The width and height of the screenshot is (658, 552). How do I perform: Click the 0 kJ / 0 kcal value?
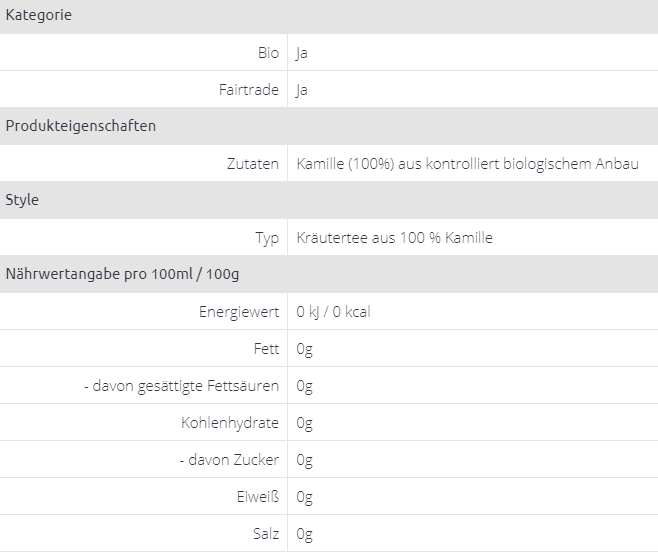point(333,312)
